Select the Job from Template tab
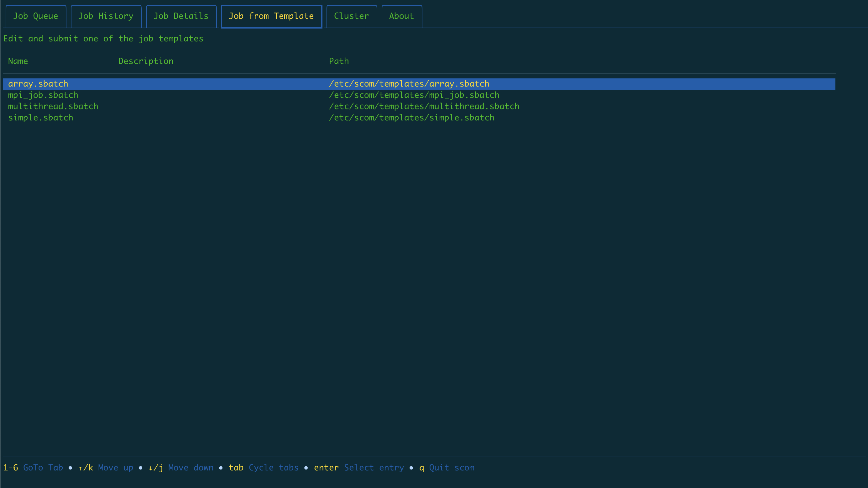 pyautogui.click(x=271, y=16)
